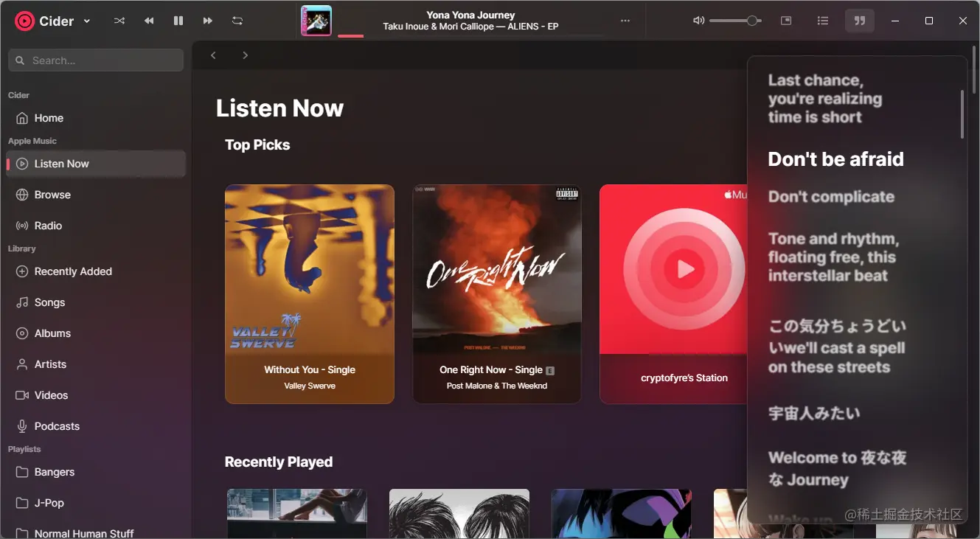The image size is (980, 539).
Task: Open the Songs library
Action: click(x=96, y=302)
